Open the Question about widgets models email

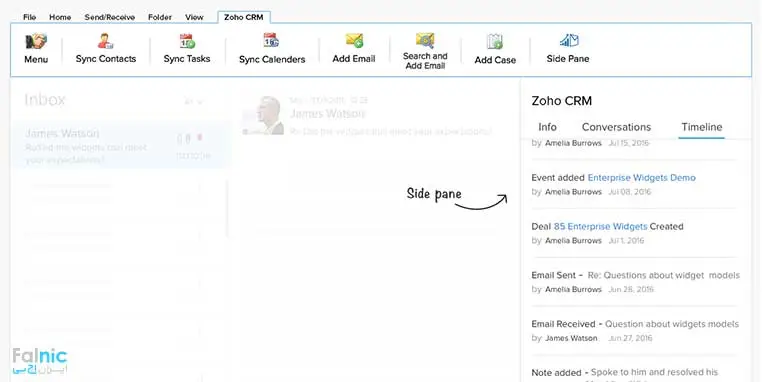[672, 324]
